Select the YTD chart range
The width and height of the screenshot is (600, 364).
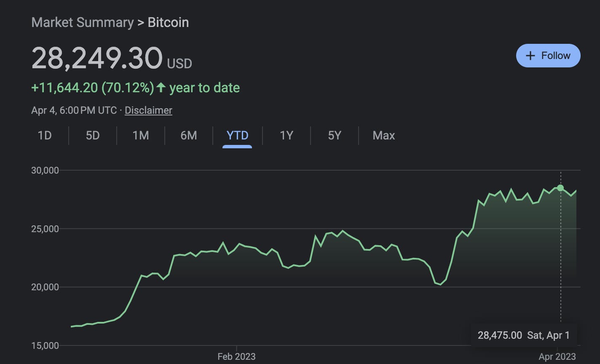pyautogui.click(x=238, y=135)
